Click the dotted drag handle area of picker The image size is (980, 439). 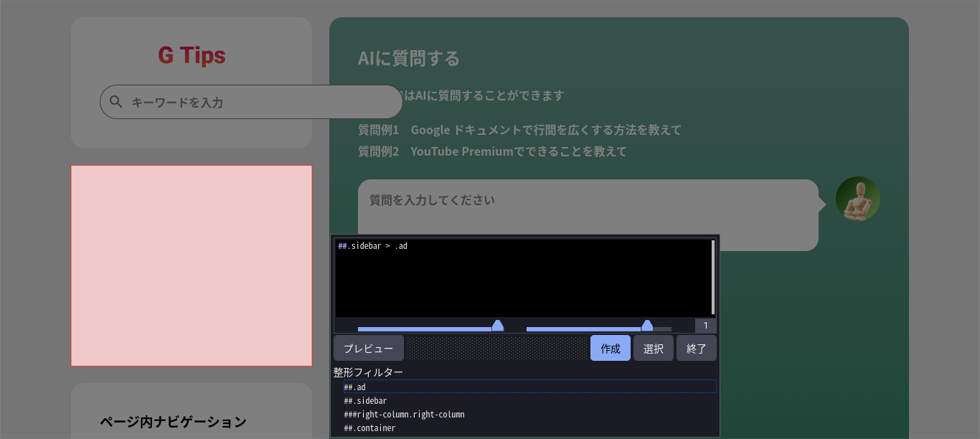(497, 348)
